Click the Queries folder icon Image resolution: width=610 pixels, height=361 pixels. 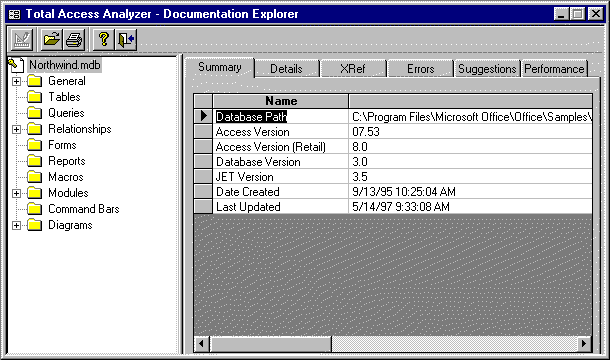click(x=35, y=113)
